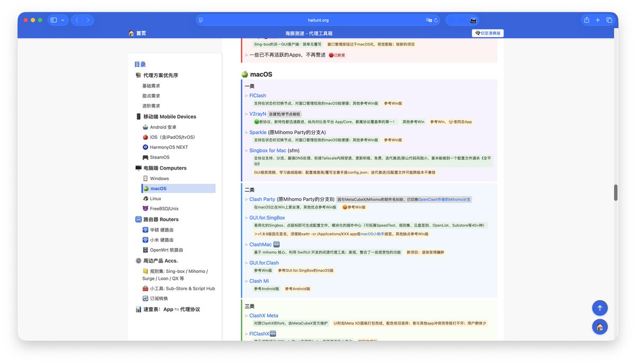The height and width of the screenshot is (364, 636).
Task: Switch using the 切至清爽版 button
Action: click(487, 33)
